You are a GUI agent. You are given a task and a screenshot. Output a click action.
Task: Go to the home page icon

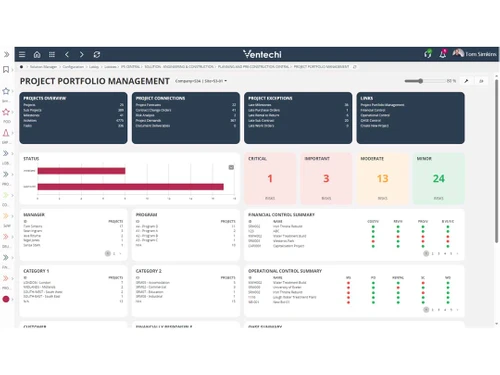[37, 54]
